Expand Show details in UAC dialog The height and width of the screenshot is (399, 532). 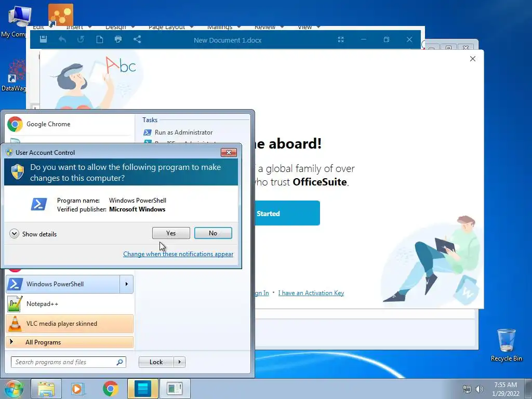tap(33, 234)
